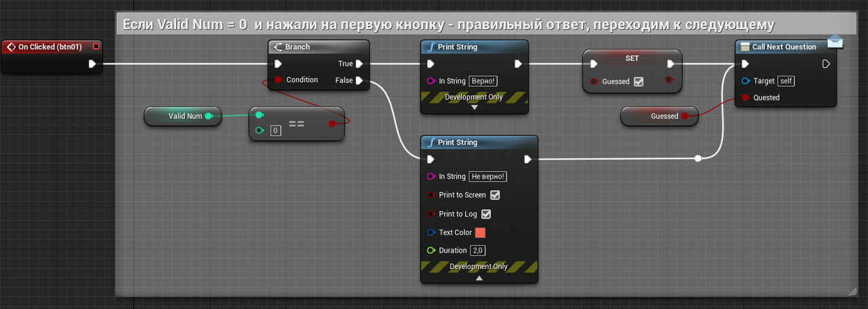Click the SET node Guessed output pin

point(671,80)
